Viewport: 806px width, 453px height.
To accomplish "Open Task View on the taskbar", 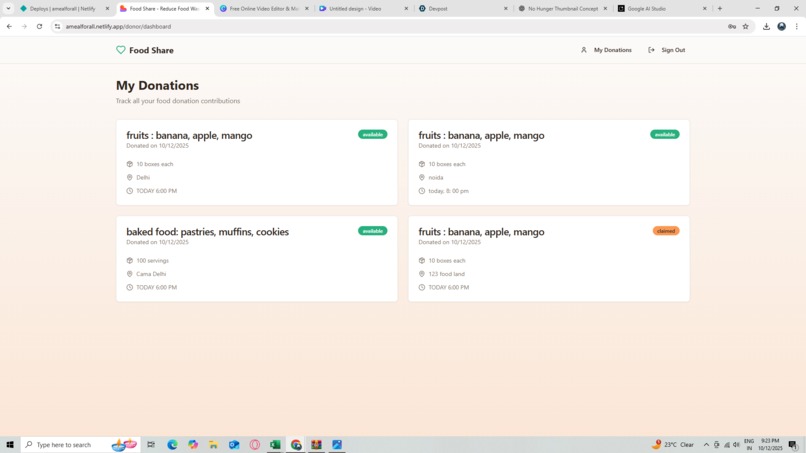I will click(x=151, y=445).
